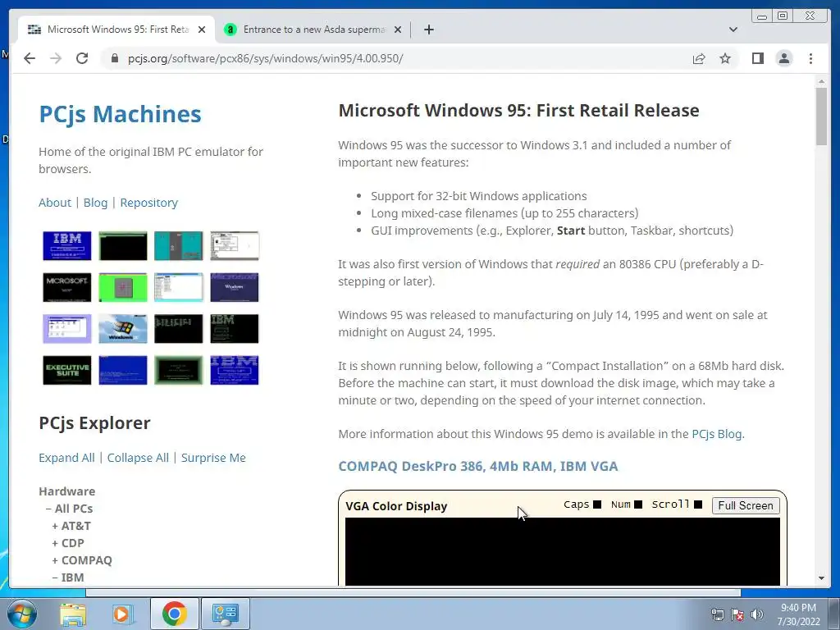Close the Microsoft Windows 95 tab
The image size is (840, 630).
[202, 30]
